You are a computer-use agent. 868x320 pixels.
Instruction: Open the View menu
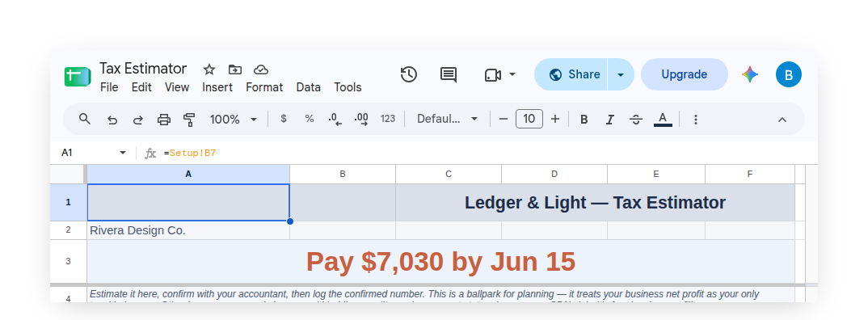[x=176, y=87]
